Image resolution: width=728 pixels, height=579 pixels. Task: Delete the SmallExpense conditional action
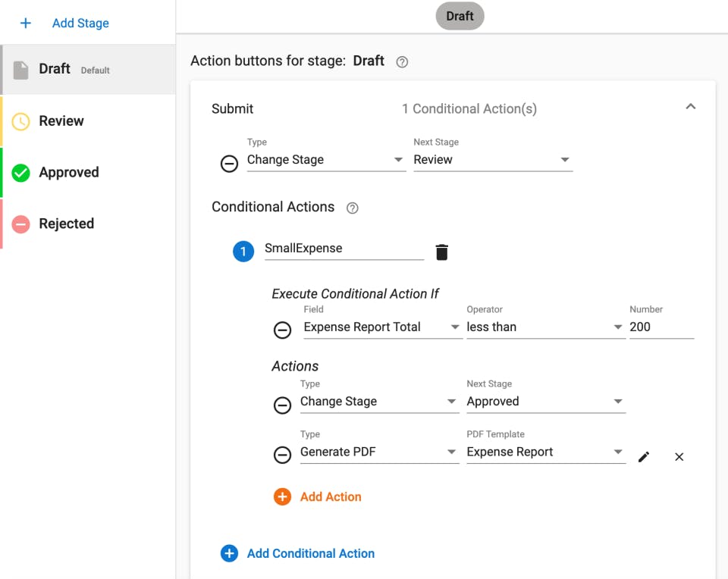[x=442, y=251]
